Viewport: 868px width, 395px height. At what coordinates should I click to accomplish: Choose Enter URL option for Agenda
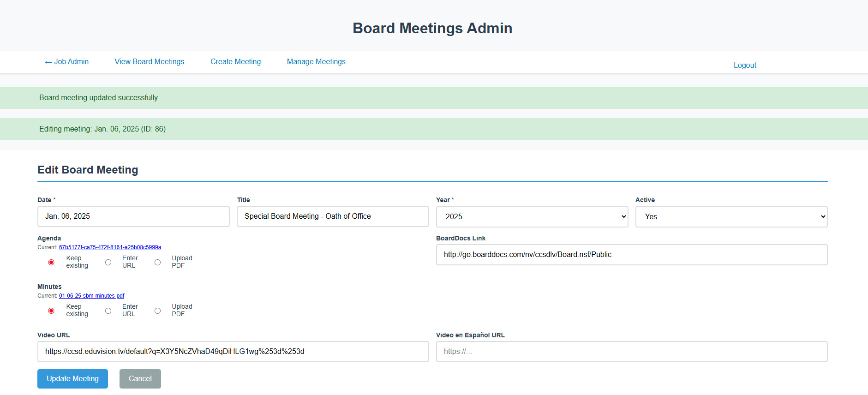click(108, 263)
